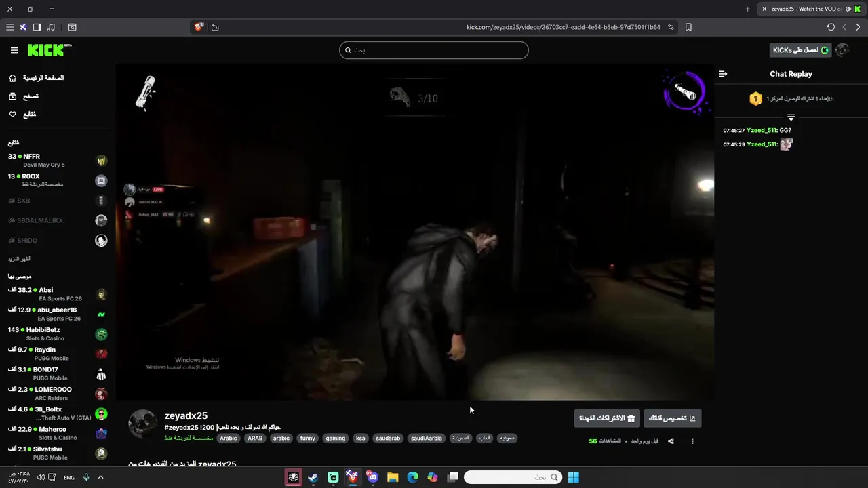Viewport: 868px width, 488px height.
Task: Open the Brave Shields icon
Action: click(199, 27)
